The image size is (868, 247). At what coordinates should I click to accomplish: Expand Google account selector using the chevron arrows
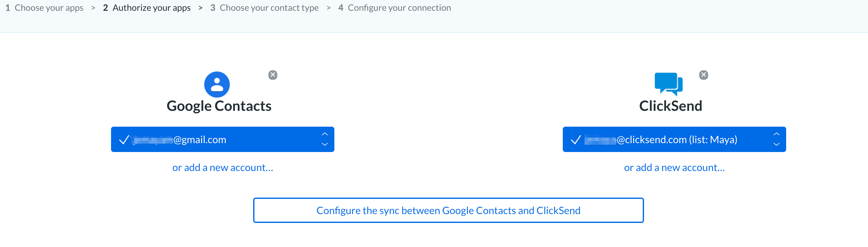pyautogui.click(x=325, y=139)
